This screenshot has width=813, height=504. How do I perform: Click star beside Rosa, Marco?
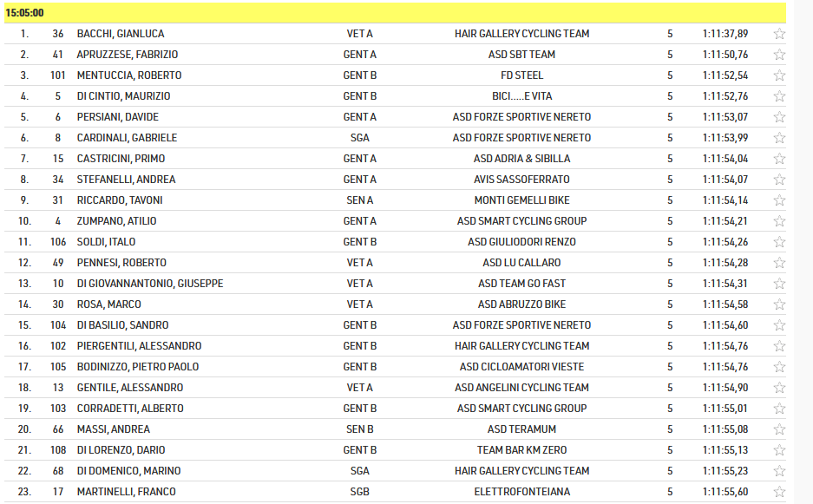pyautogui.click(x=779, y=304)
